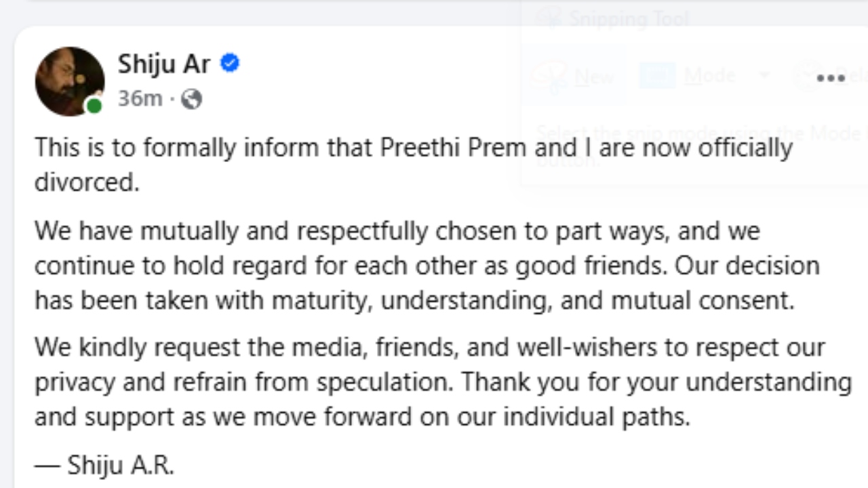
Task: Click the blue verified badge beside Shiju Ar
Action: tap(230, 64)
